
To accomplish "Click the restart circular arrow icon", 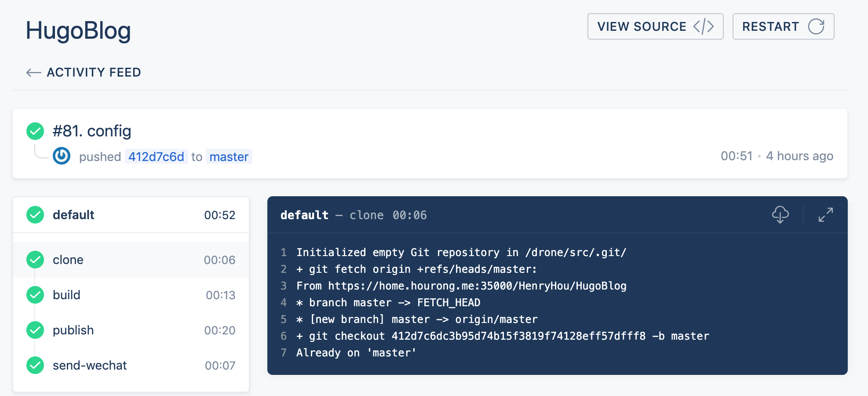I will click(x=816, y=26).
